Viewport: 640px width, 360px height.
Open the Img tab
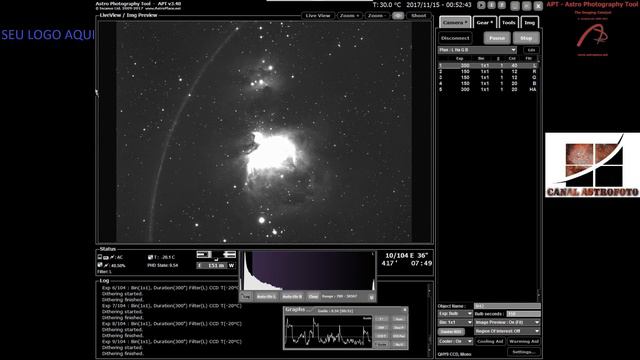click(x=529, y=22)
